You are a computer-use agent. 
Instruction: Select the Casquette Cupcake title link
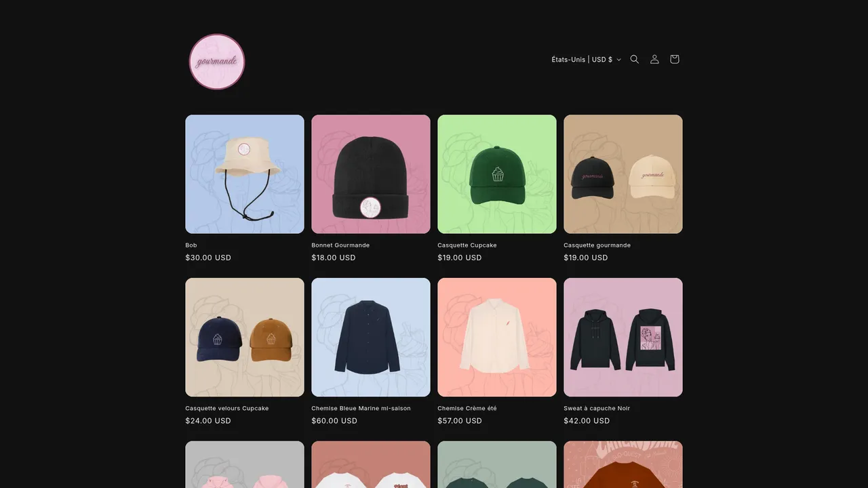pos(467,245)
